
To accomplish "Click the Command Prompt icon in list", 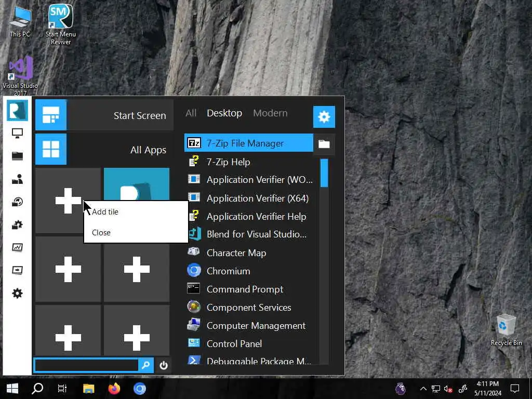I will coord(194,288).
